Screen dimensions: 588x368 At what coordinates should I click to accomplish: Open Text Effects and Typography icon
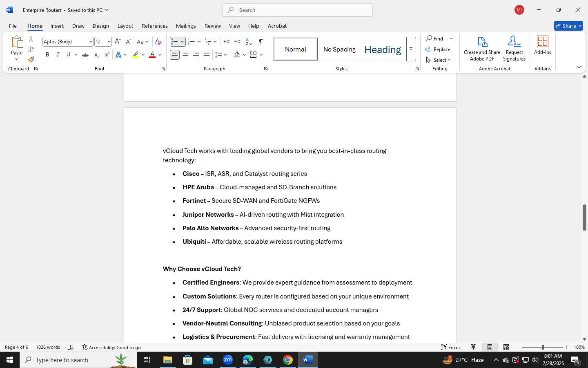coord(118,55)
